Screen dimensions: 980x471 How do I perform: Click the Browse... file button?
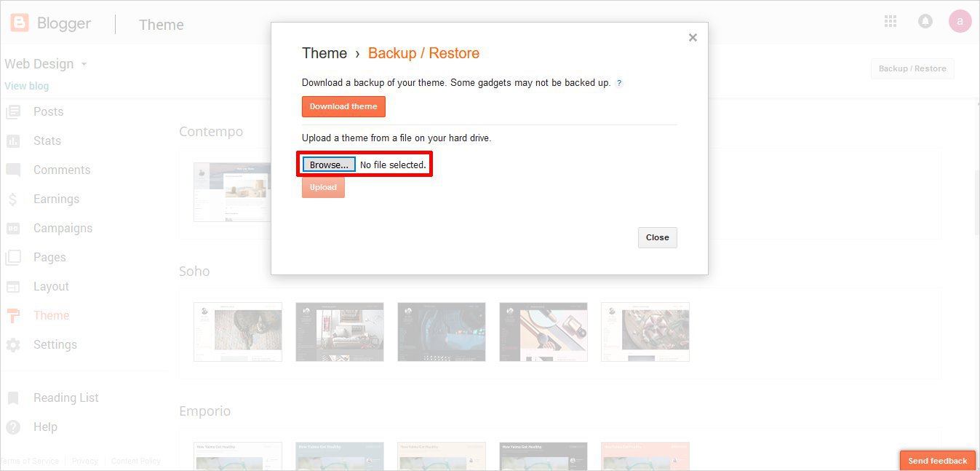[x=329, y=165]
